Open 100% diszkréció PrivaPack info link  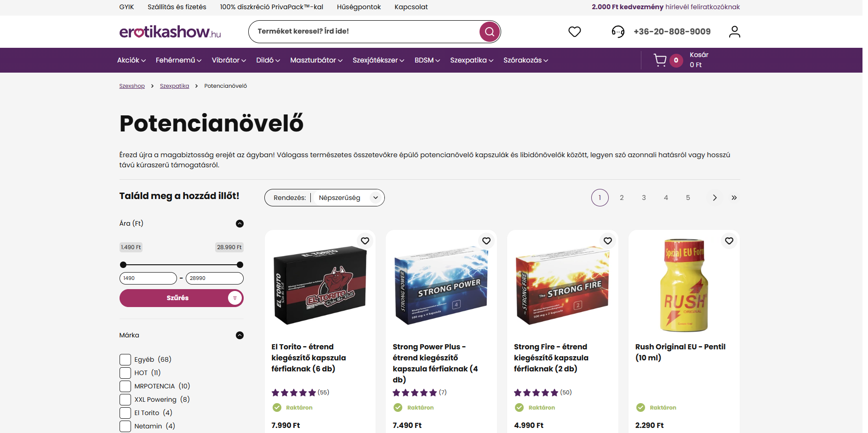272,7
